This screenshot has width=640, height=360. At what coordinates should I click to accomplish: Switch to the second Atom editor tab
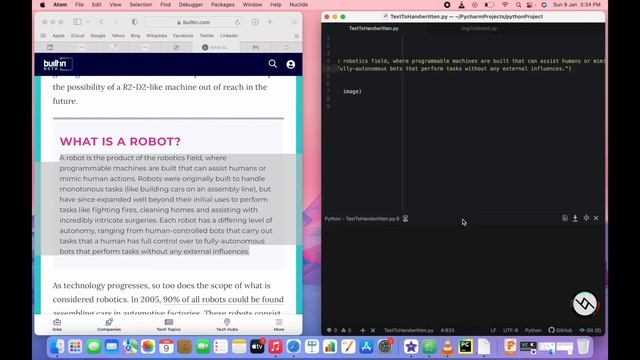(479, 28)
